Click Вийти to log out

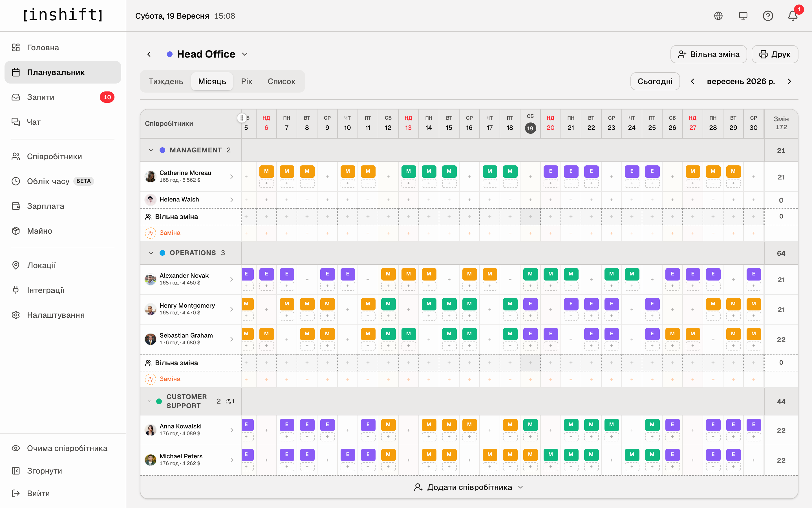[x=63, y=493]
